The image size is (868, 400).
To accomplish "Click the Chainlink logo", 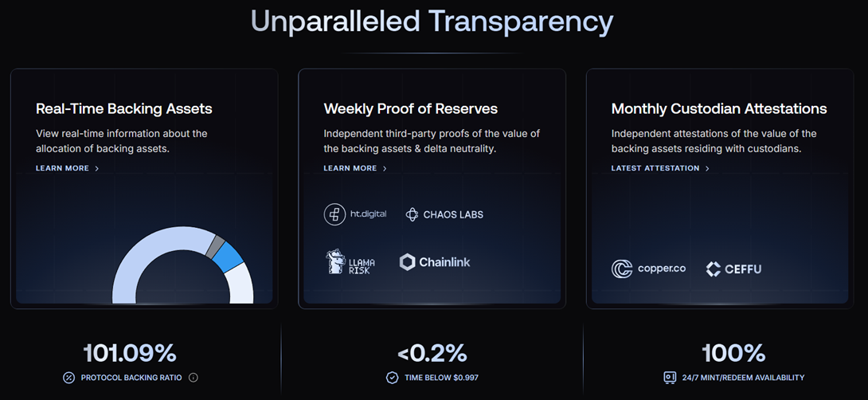I will click(435, 262).
